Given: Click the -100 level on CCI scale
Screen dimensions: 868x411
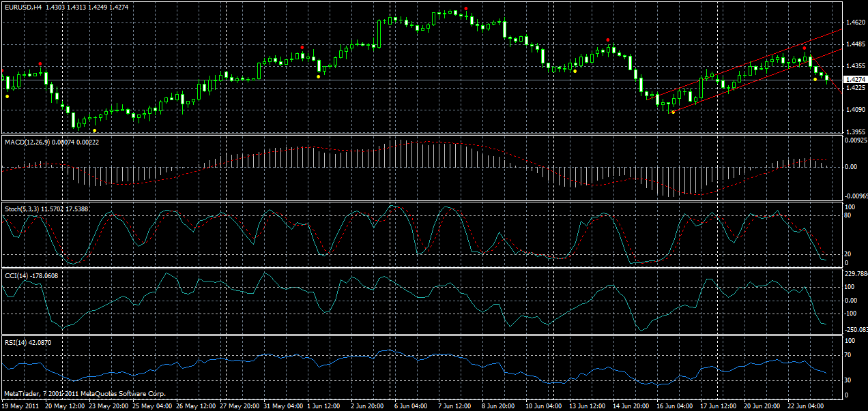Looking at the screenshot, I should point(852,314).
